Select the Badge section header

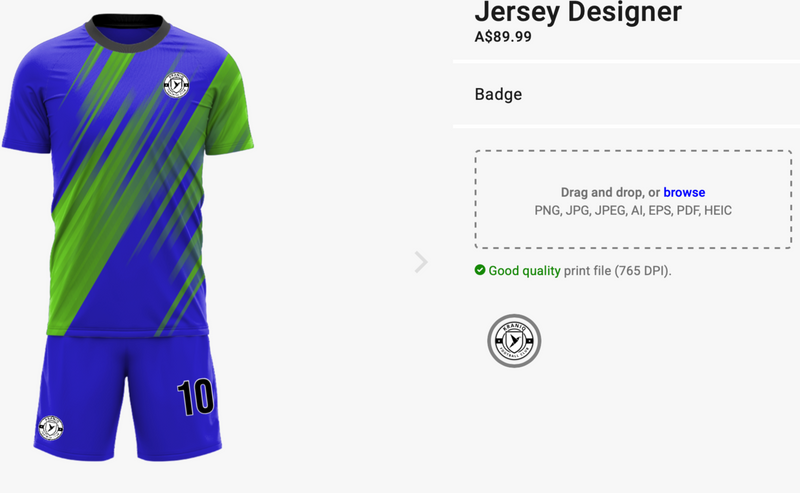498,95
